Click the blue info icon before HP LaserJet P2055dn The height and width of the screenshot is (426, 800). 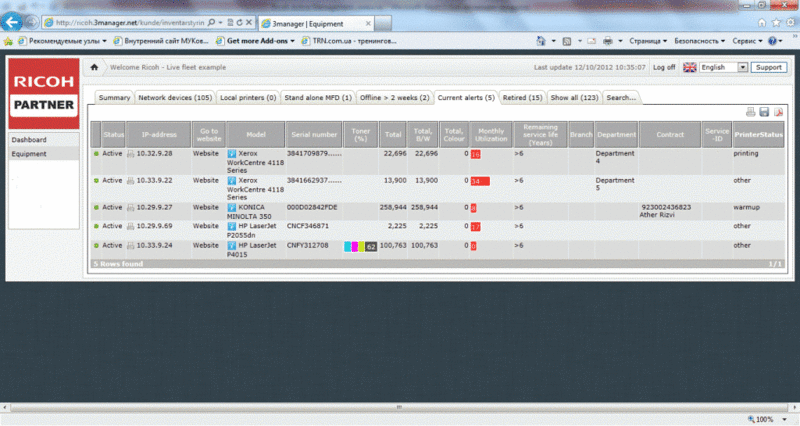pyautogui.click(x=232, y=226)
